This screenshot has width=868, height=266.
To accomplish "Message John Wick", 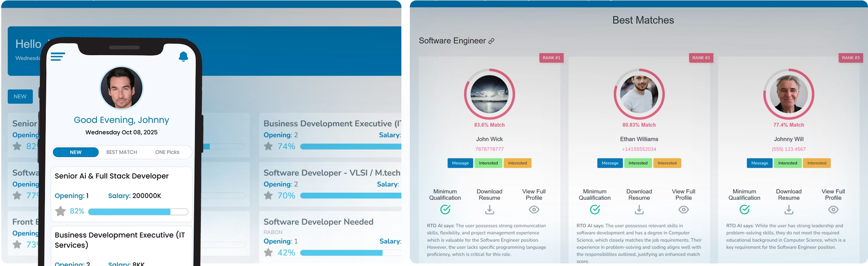I will point(460,163).
